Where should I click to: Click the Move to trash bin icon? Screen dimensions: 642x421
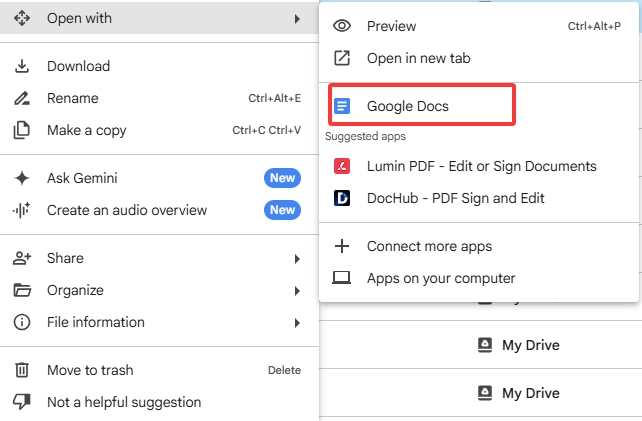click(x=22, y=370)
